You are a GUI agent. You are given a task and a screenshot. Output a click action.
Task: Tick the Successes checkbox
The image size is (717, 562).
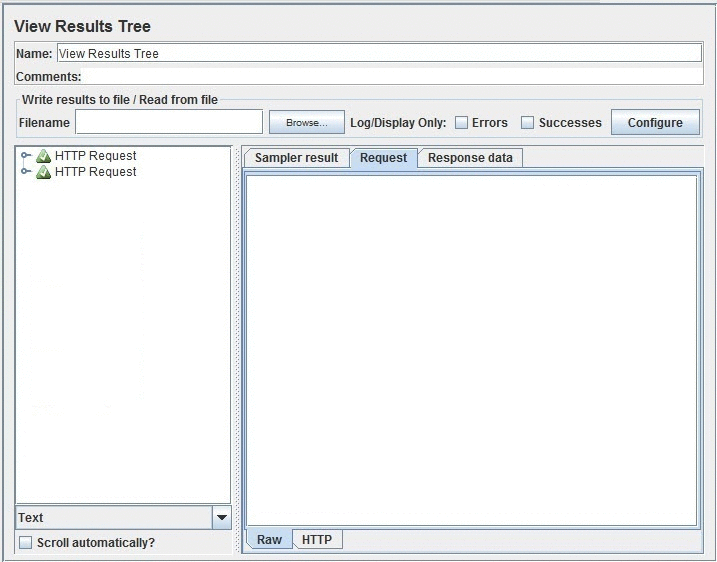click(x=527, y=123)
